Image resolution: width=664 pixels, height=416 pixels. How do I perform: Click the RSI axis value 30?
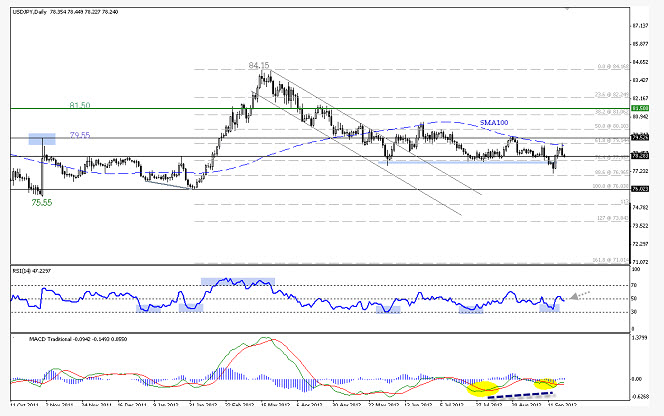[x=634, y=312]
